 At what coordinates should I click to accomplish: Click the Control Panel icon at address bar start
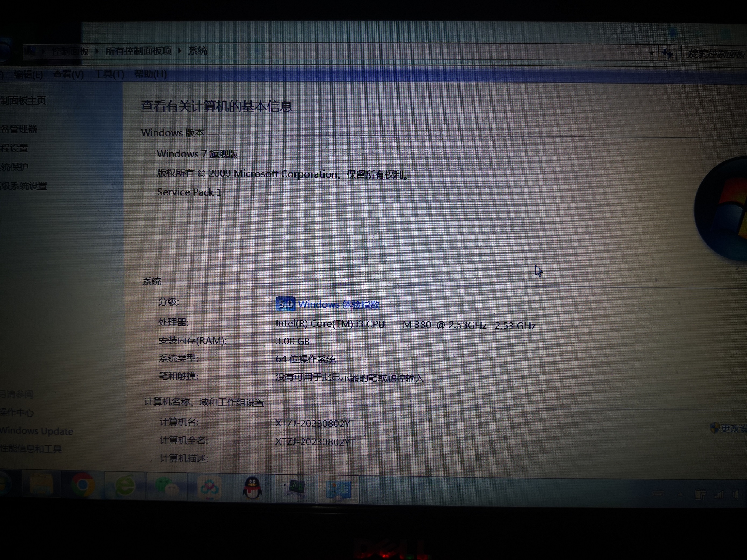coord(30,51)
